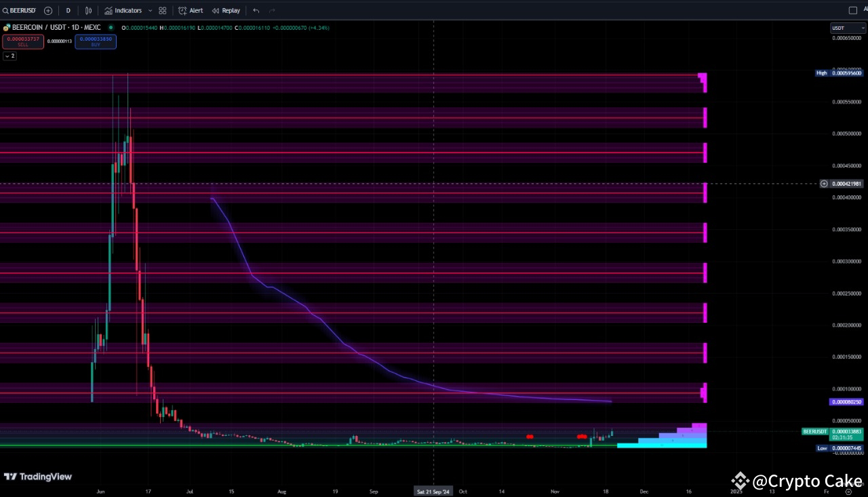This screenshot has width=868, height=497.
Task: Undo the last chart action
Action: 256,10
